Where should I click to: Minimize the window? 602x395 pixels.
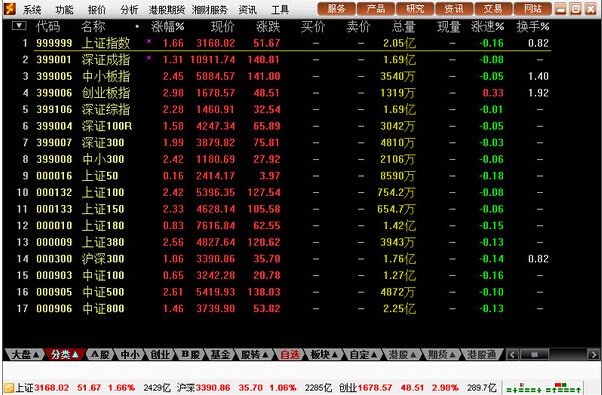[x=561, y=8]
